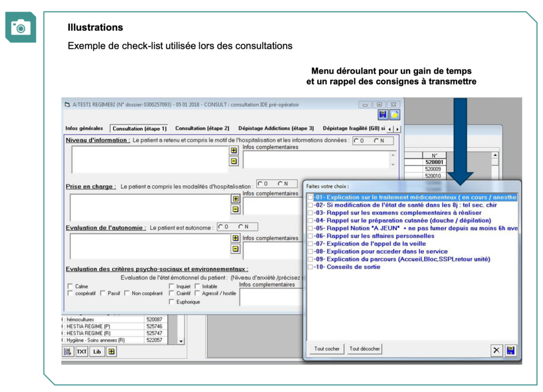
Task: Click Infos complementaires field under Niveau d'information
Action: [317, 160]
